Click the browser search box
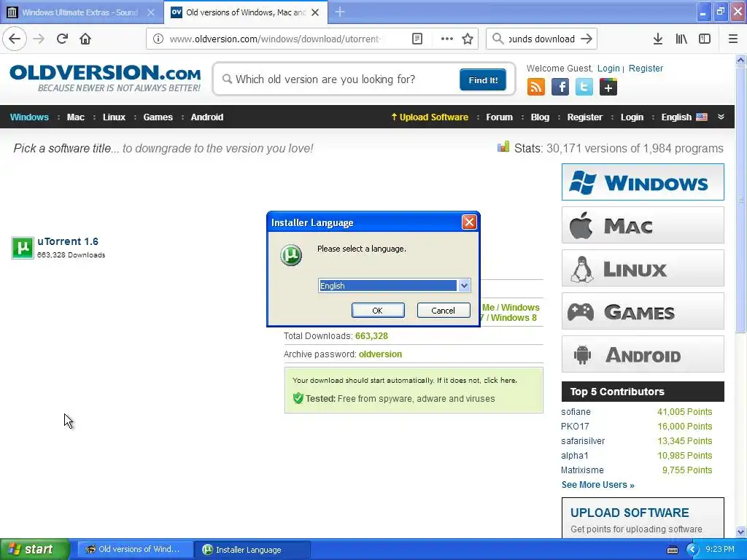The width and height of the screenshot is (747, 560). pos(541,39)
